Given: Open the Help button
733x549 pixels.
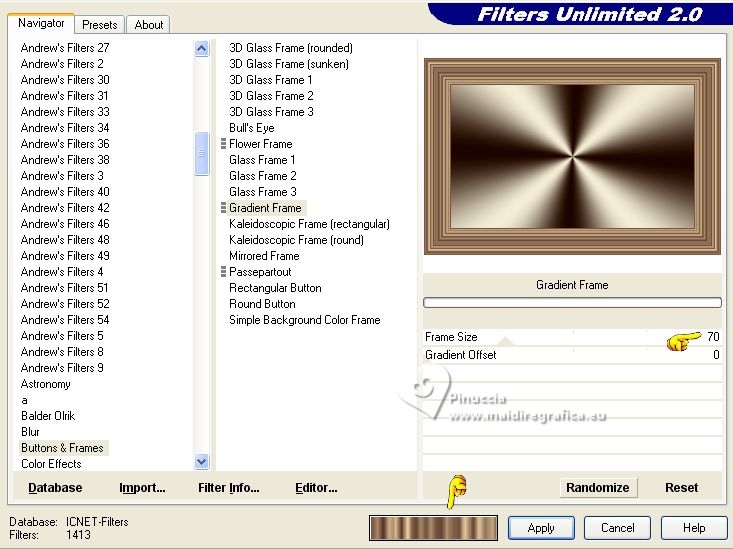Looking at the screenshot, I should click(694, 528).
